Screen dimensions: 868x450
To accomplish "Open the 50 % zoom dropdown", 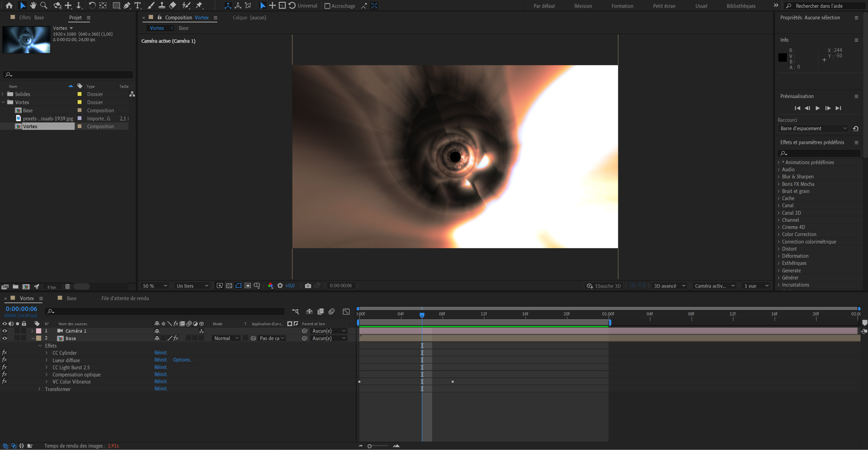I will (x=155, y=286).
